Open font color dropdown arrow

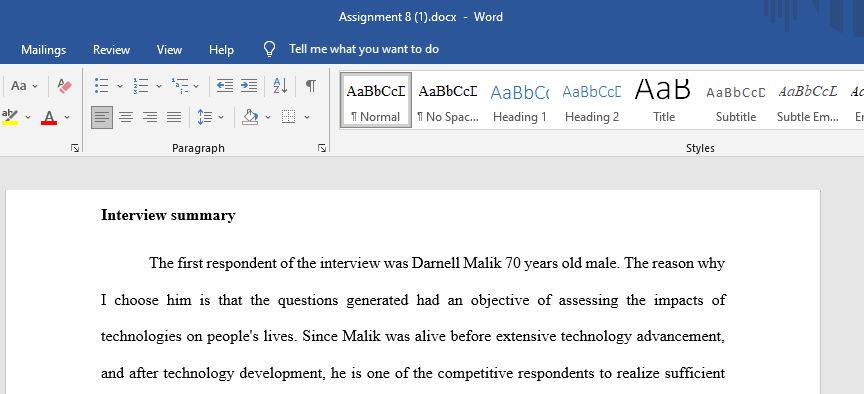click(x=67, y=117)
